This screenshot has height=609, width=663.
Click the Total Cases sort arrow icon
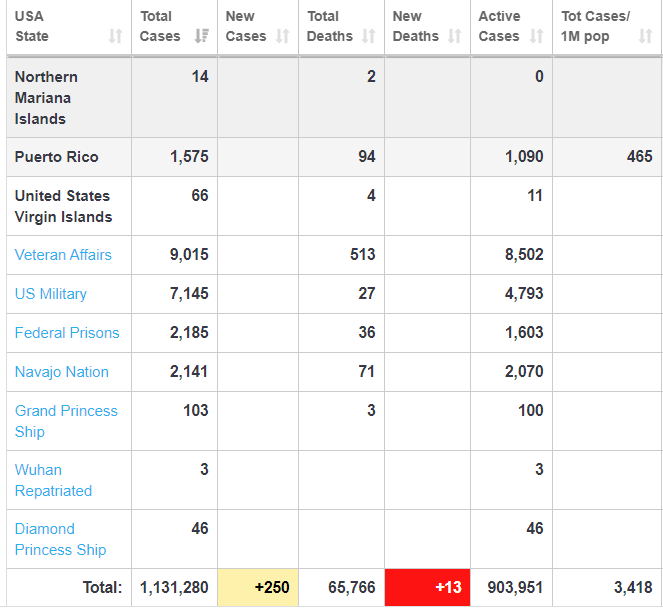click(202, 37)
